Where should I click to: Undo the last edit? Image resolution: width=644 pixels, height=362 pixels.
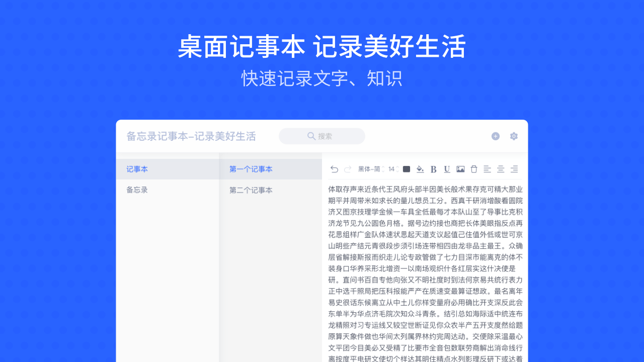coord(335,169)
